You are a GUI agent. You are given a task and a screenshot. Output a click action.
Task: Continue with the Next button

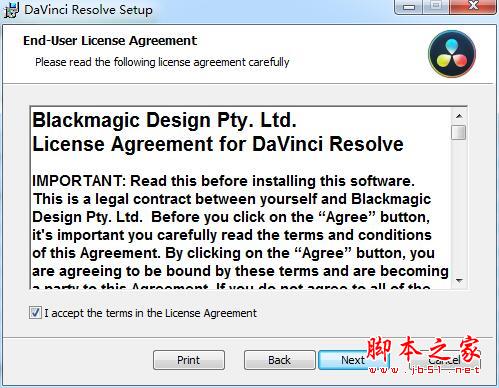tap(353, 360)
